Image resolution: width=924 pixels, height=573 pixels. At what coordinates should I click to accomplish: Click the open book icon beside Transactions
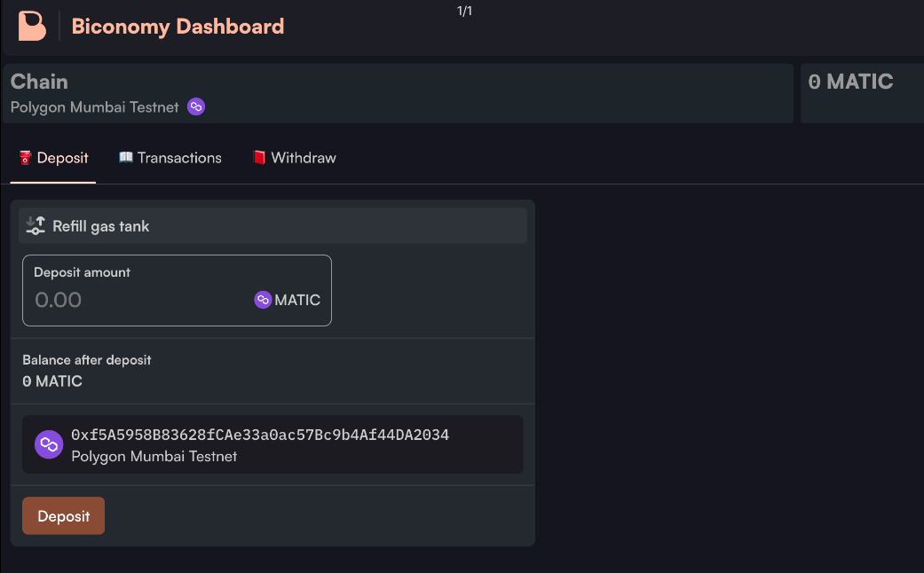[126, 158]
